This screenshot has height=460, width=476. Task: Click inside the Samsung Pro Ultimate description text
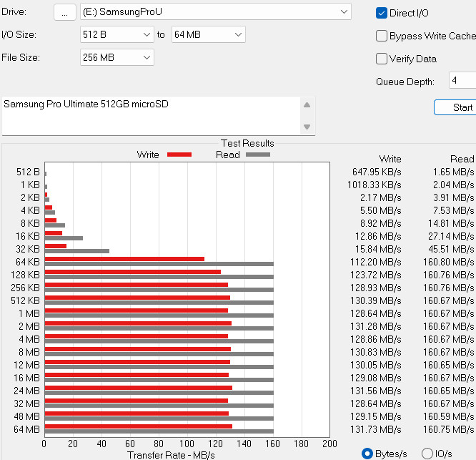[86, 104]
